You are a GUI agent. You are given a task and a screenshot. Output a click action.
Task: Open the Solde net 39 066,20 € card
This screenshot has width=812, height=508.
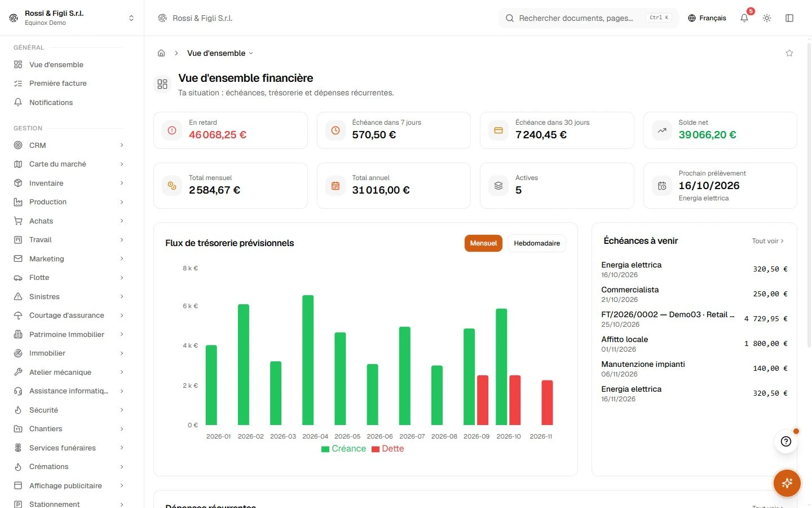(x=720, y=130)
